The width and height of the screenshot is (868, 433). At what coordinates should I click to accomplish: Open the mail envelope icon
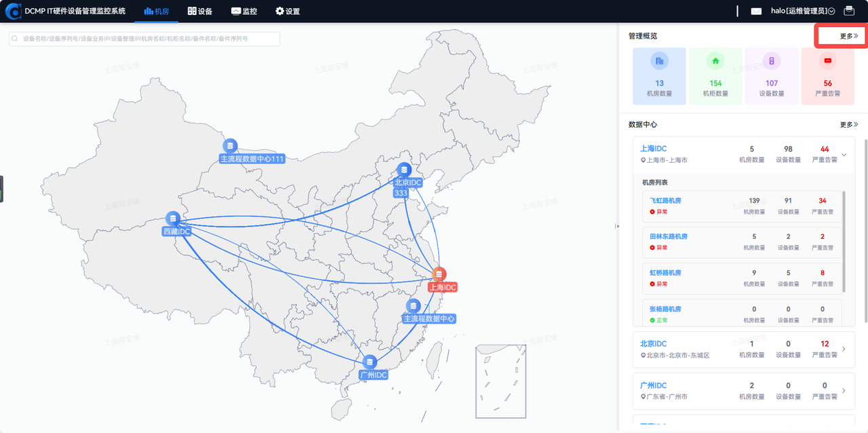click(756, 11)
